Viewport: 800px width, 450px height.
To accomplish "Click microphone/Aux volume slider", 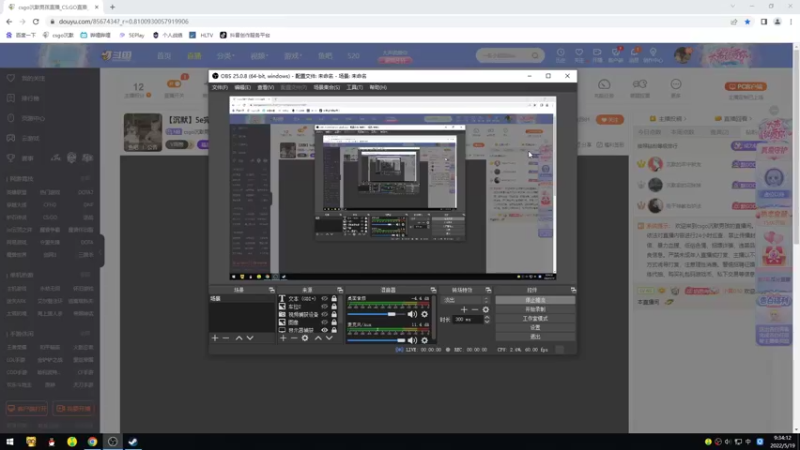I will tap(376, 340).
